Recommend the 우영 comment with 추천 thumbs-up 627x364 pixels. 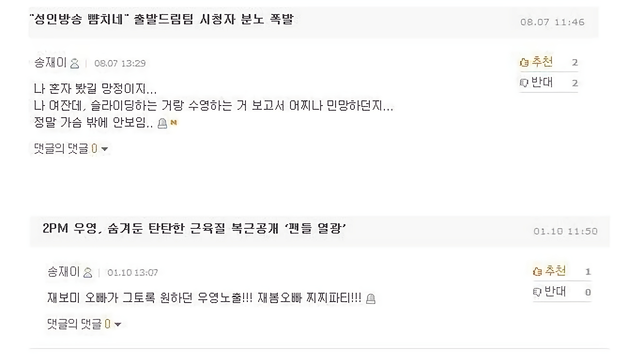pos(550,271)
